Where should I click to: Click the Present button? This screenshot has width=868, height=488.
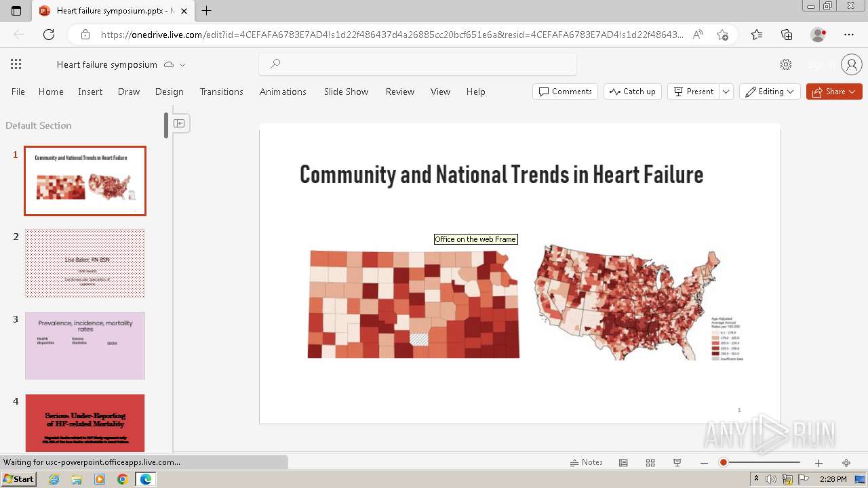tap(693, 91)
